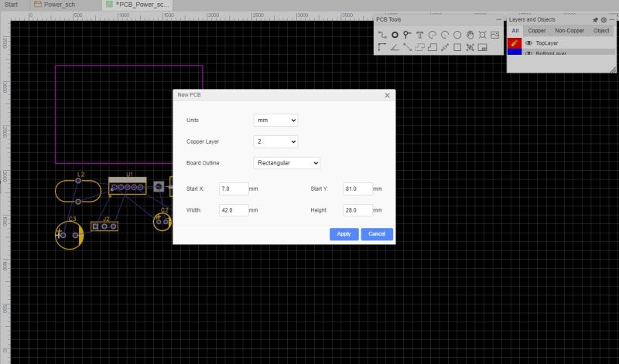Select the open Arc tool

pos(445,35)
